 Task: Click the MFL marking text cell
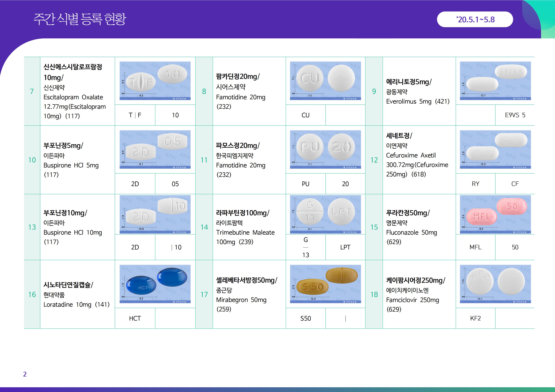point(475,247)
